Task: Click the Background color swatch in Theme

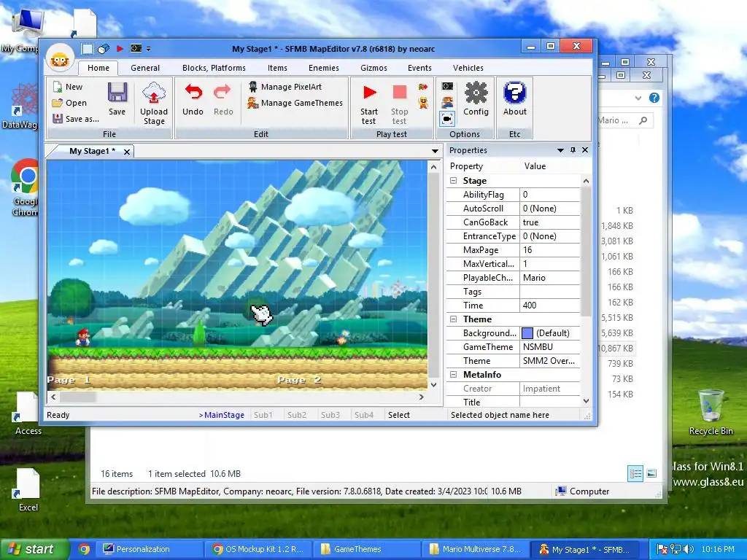Action: pos(527,332)
